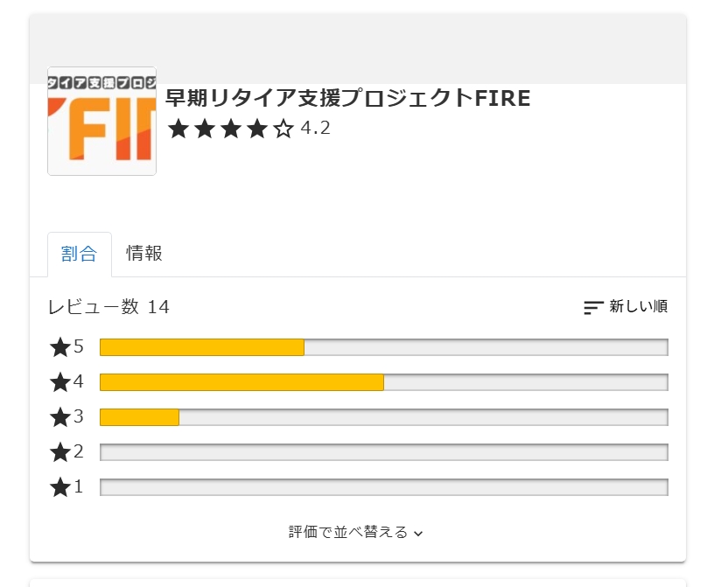Select the 3-star rating bar
The width and height of the screenshot is (728, 587).
tap(383, 417)
